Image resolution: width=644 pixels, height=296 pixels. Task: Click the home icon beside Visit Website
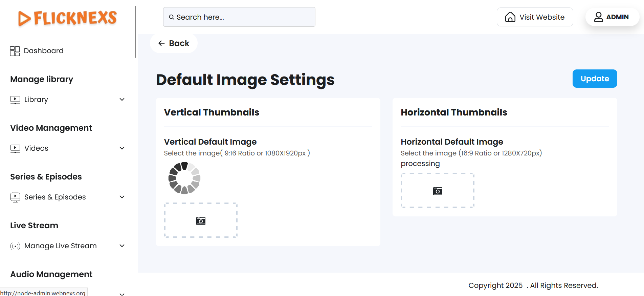pyautogui.click(x=510, y=17)
